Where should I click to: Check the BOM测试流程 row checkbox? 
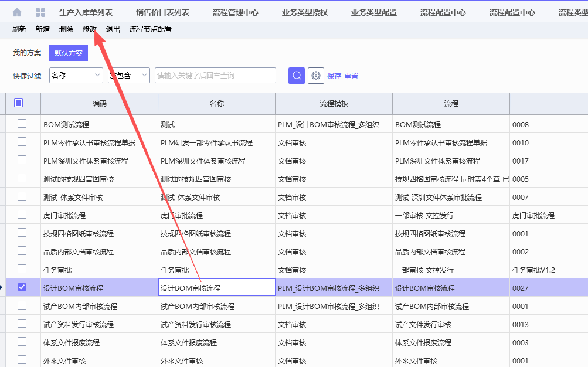tap(22, 123)
